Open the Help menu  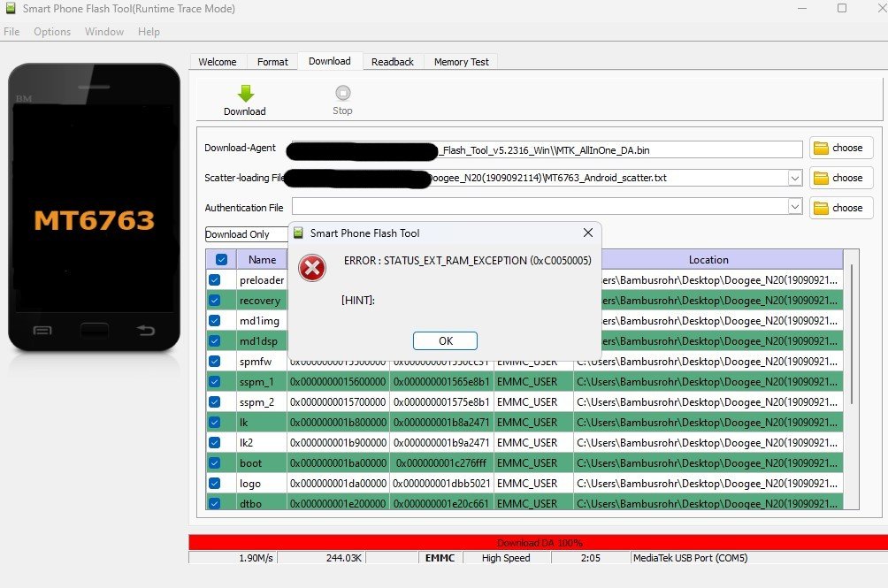[x=149, y=32]
